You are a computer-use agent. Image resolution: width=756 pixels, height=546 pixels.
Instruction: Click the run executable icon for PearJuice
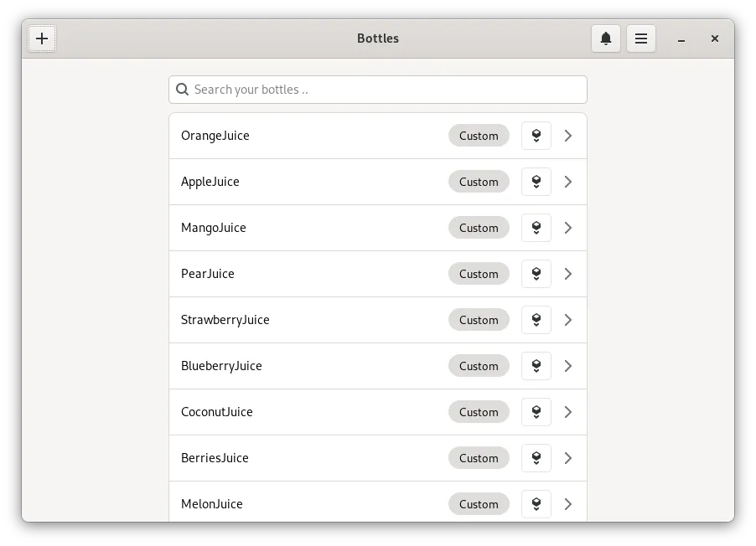[x=536, y=274]
